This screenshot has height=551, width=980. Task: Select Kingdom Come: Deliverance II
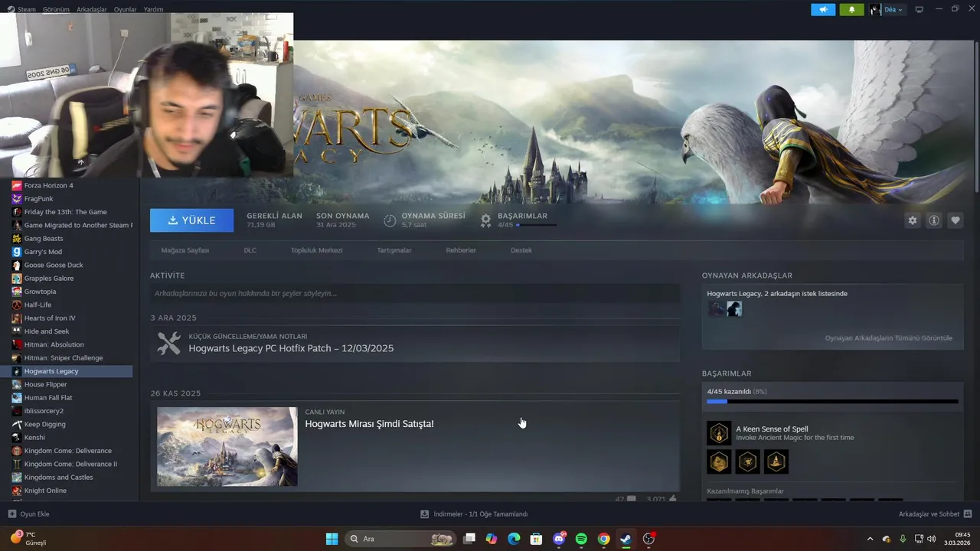pyautogui.click(x=71, y=464)
